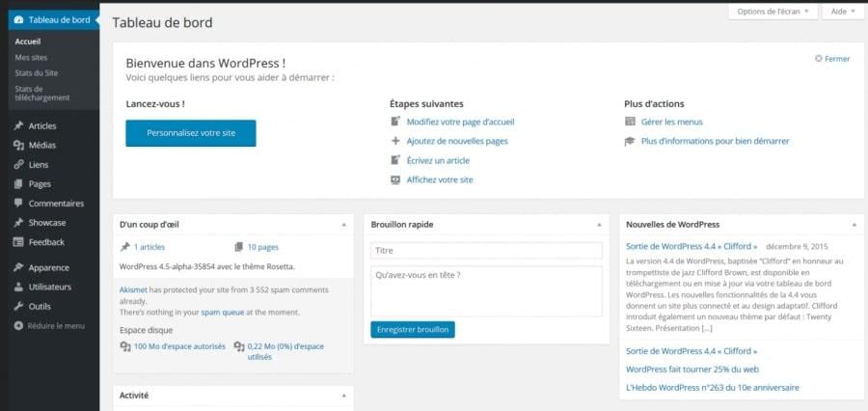Click the Affichez votre site link text

pyautogui.click(x=440, y=180)
